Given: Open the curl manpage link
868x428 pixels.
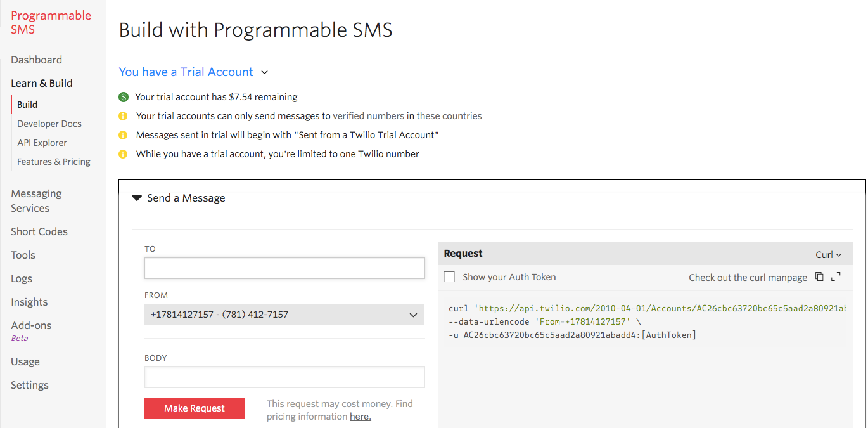Looking at the screenshot, I should coord(748,277).
